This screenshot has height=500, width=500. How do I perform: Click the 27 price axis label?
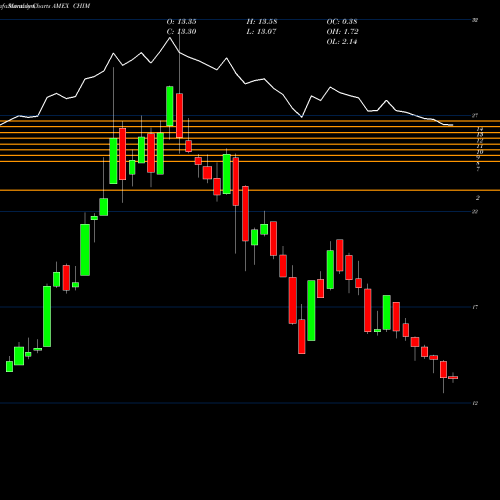[475, 116]
